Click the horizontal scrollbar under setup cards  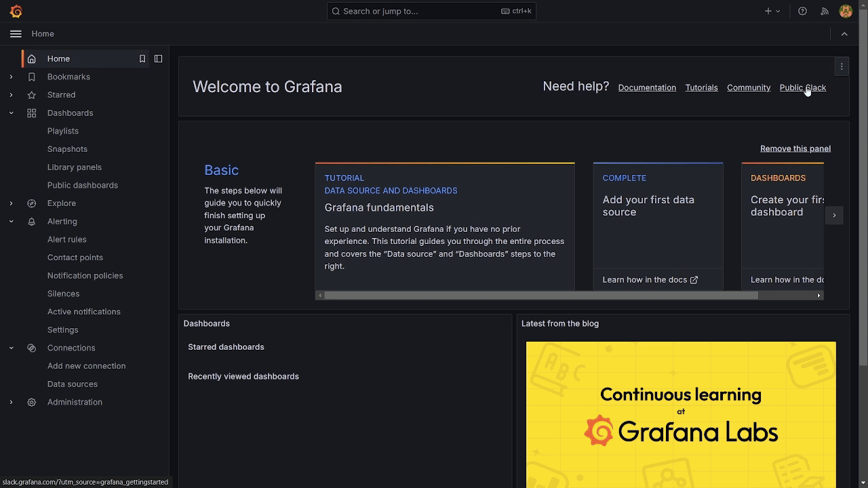(540, 296)
